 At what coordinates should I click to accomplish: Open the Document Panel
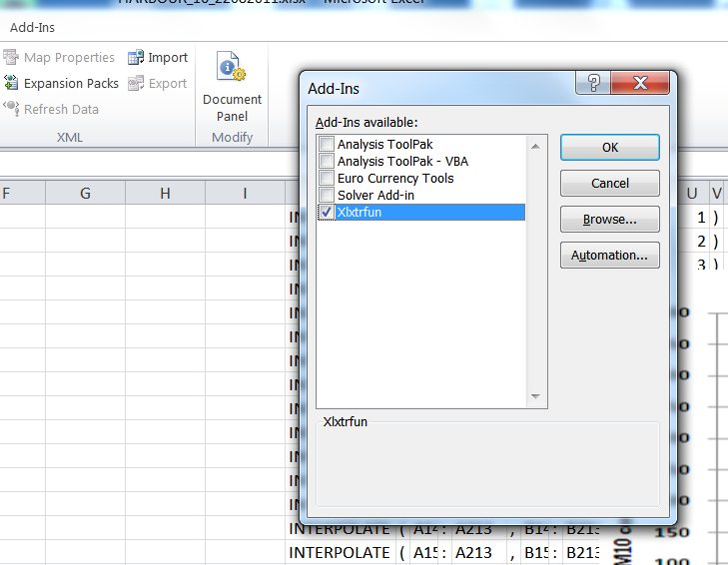232,87
